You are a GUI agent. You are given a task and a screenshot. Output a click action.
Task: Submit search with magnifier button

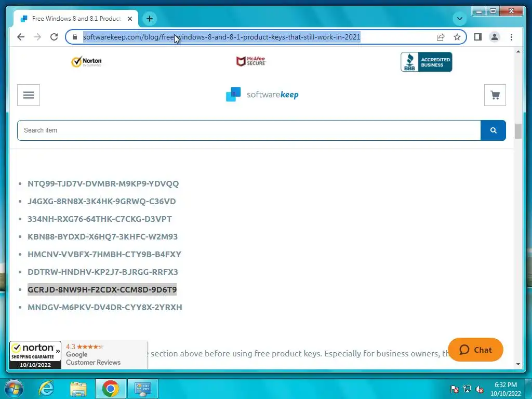494,130
